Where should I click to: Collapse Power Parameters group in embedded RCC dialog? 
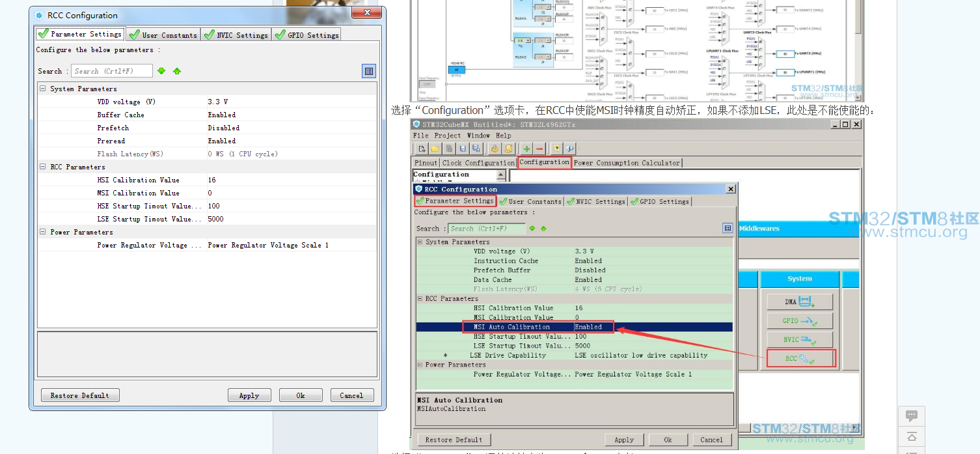click(x=420, y=365)
